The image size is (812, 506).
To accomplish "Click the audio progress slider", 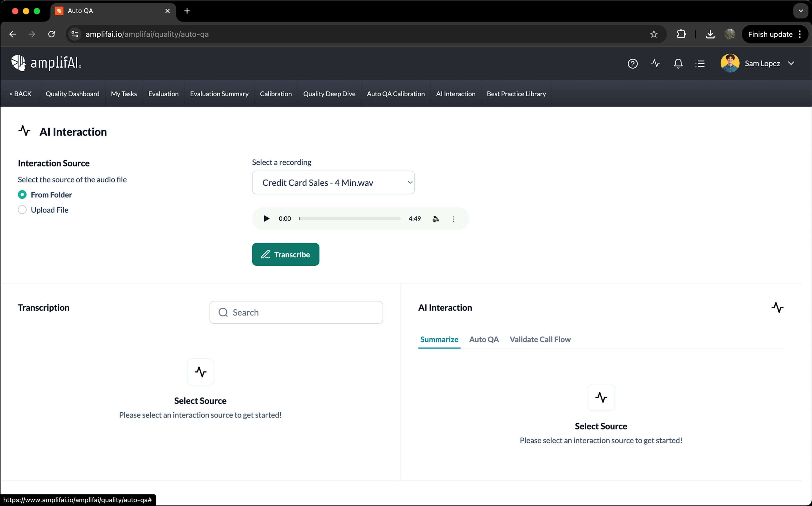I will pyautogui.click(x=350, y=218).
